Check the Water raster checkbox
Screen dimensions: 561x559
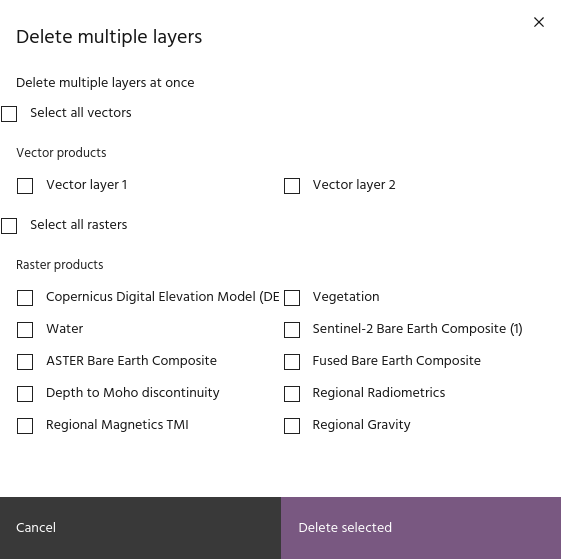[25, 330]
